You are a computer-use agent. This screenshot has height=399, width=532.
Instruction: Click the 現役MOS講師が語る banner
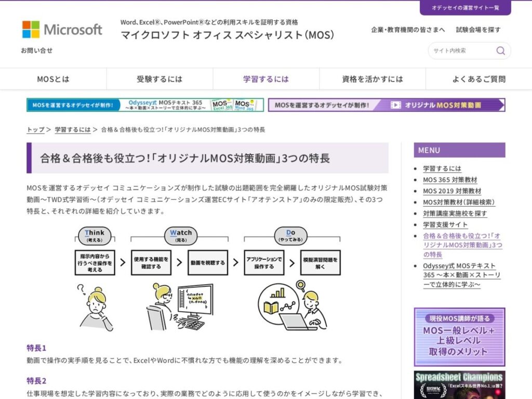click(x=459, y=337)
